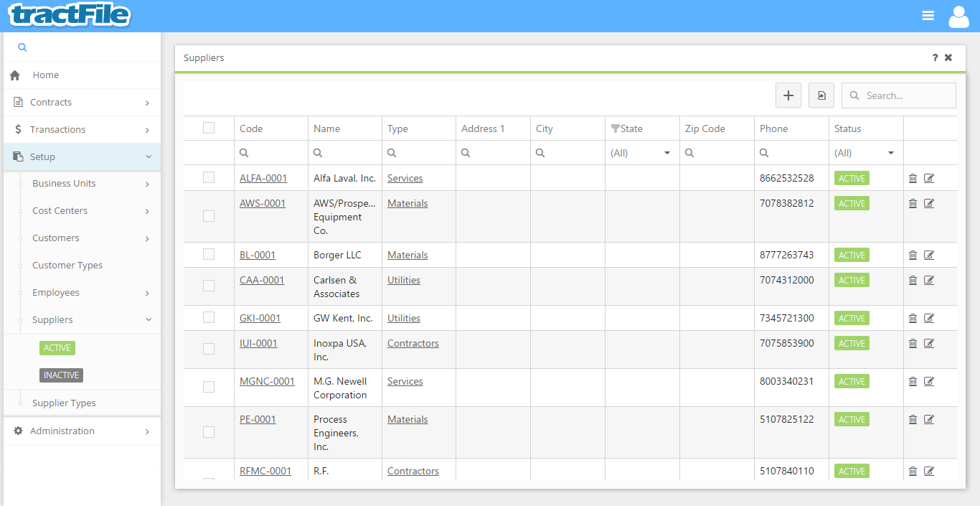The width and height of the screenshot is (980, 506).
Task: Edit the RFMC-0001 supplier row
Action: pos(929,471)
